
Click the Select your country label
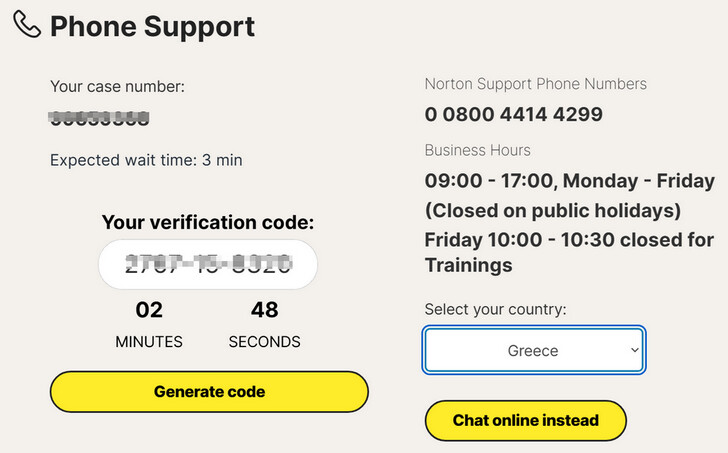[x=495, y=309]
